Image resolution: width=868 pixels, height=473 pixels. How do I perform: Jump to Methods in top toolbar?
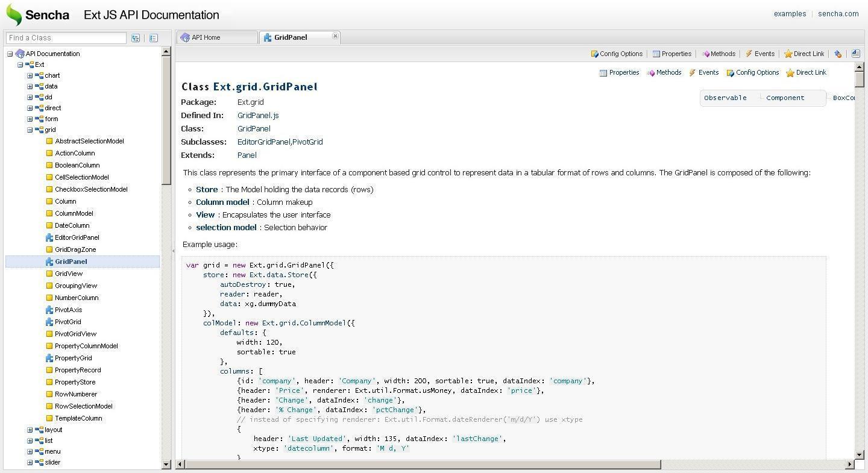point(718,54)
